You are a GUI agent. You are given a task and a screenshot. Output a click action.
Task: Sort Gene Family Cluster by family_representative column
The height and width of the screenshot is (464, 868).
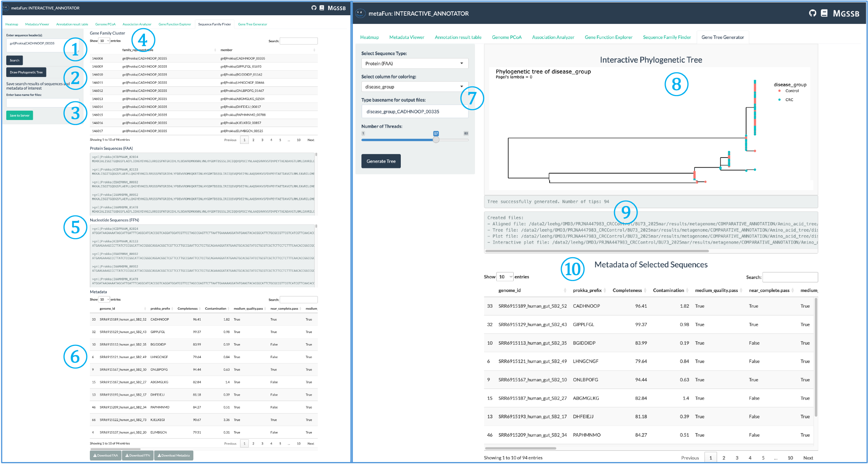pos(169,50)
